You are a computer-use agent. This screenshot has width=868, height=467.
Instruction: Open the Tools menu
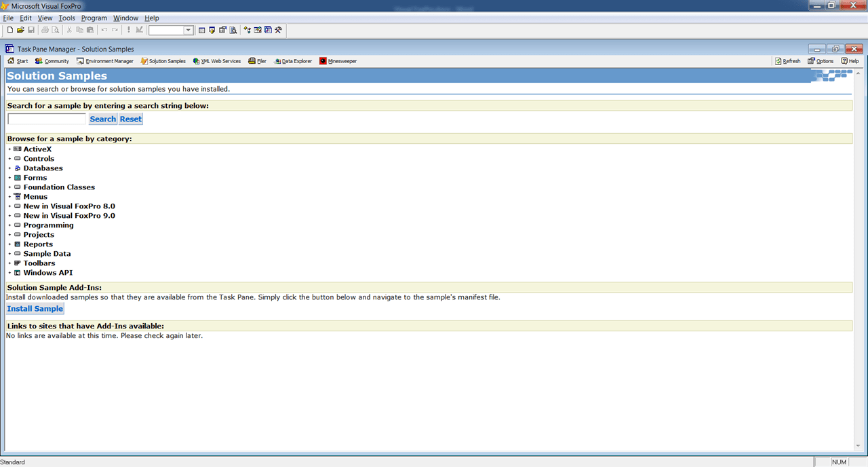click(67, 18)
